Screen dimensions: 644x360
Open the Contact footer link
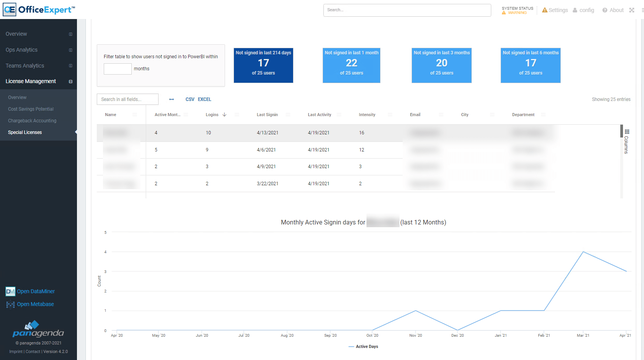tap(33, 351)
